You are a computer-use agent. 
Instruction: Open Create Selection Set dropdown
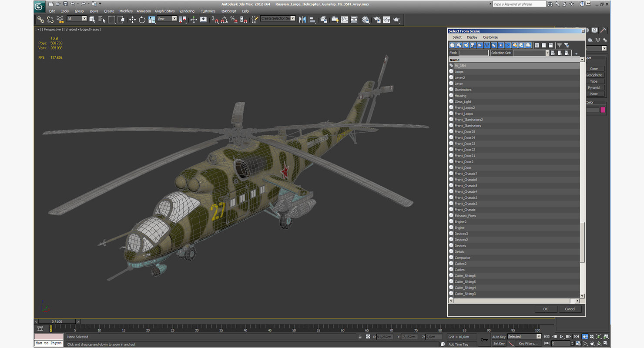coord(278,18)
